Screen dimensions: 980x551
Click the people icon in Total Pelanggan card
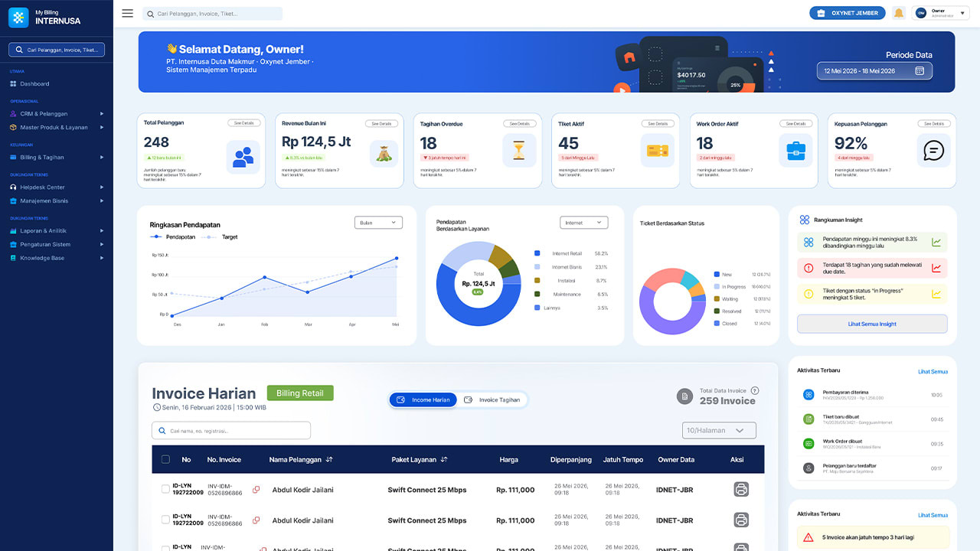[243, 156]
